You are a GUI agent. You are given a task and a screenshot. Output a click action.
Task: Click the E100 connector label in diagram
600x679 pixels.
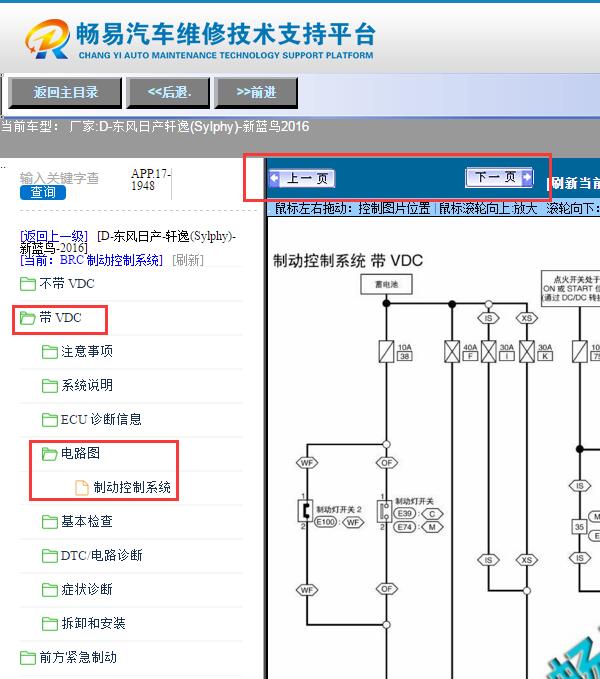326,522
